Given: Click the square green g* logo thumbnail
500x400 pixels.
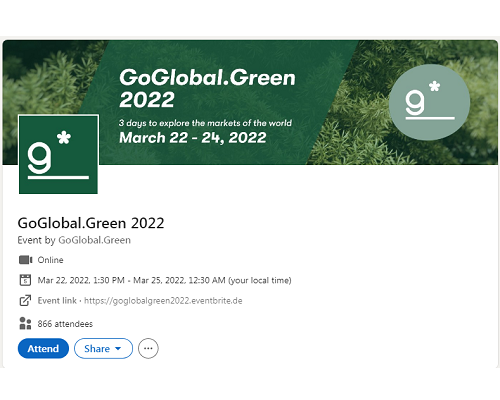Looking at the screenshot, I should click(58, 154).
